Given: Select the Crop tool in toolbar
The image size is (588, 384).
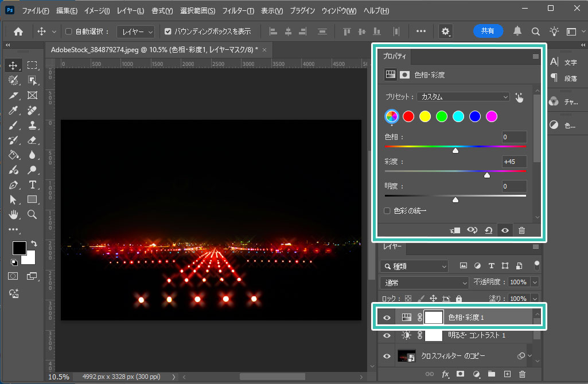Looking at the screenshot, I should (x=14, y=95).
